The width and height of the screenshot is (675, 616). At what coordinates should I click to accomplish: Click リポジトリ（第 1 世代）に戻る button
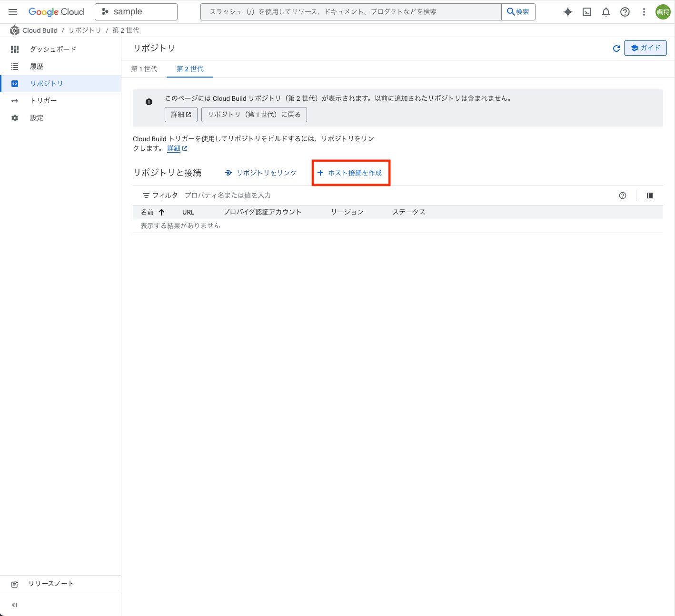pyautogui.click(x=254, y=115)
